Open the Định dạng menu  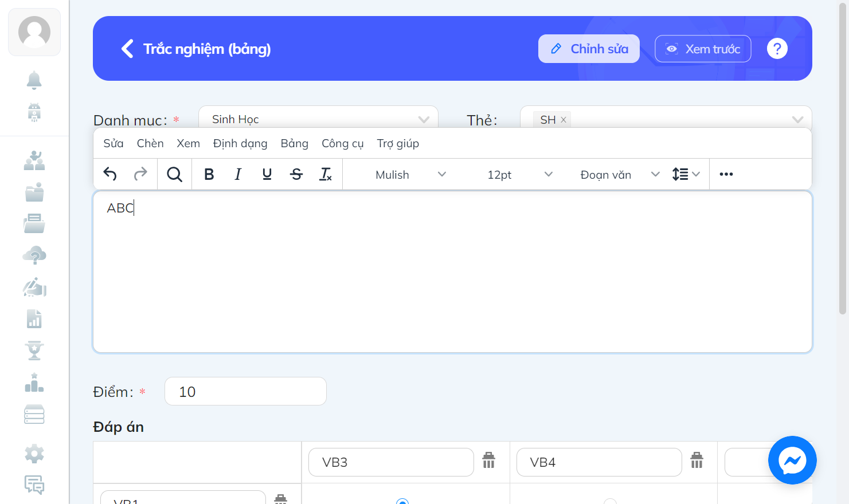pos(240,143)
